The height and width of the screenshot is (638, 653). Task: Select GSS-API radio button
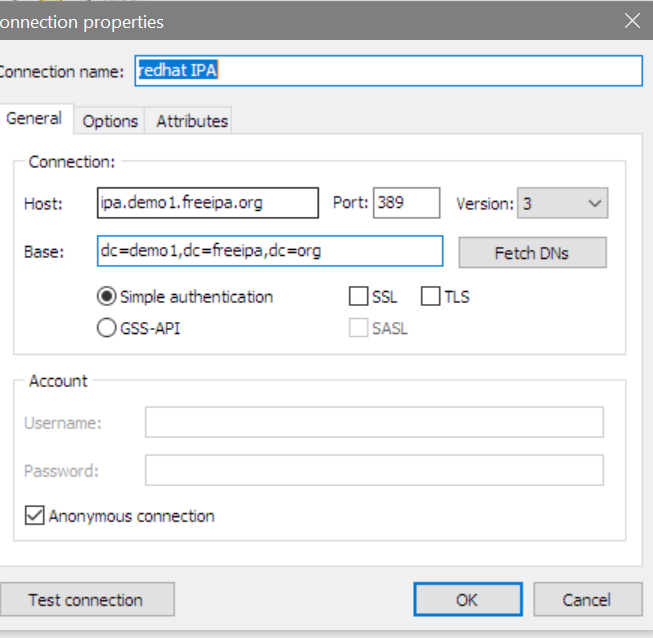tap(107, 328)
